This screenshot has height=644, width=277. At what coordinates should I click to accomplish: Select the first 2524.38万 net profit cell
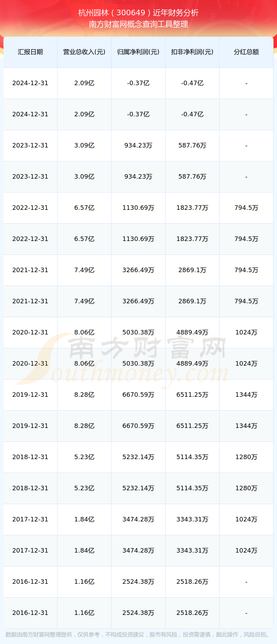(138, 582)
